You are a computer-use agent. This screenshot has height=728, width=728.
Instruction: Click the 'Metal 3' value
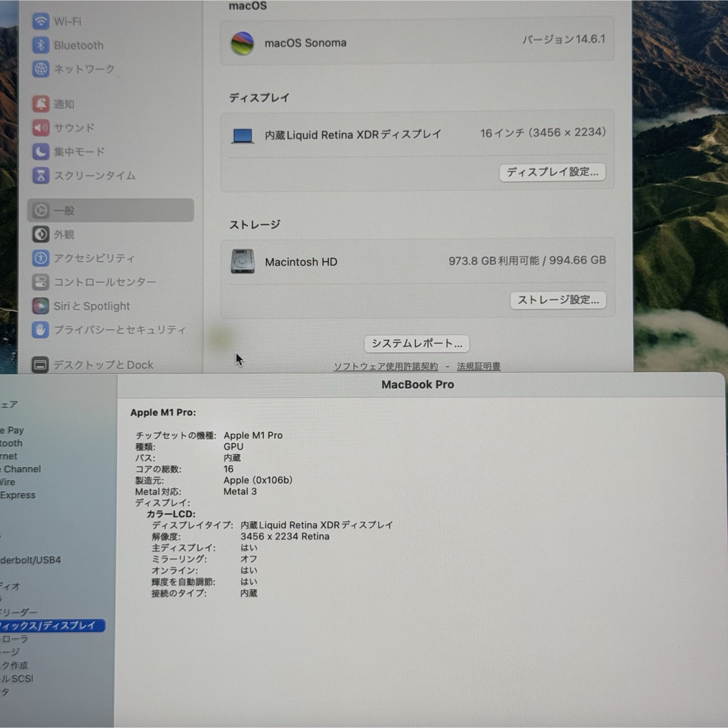tap(240, 491)
